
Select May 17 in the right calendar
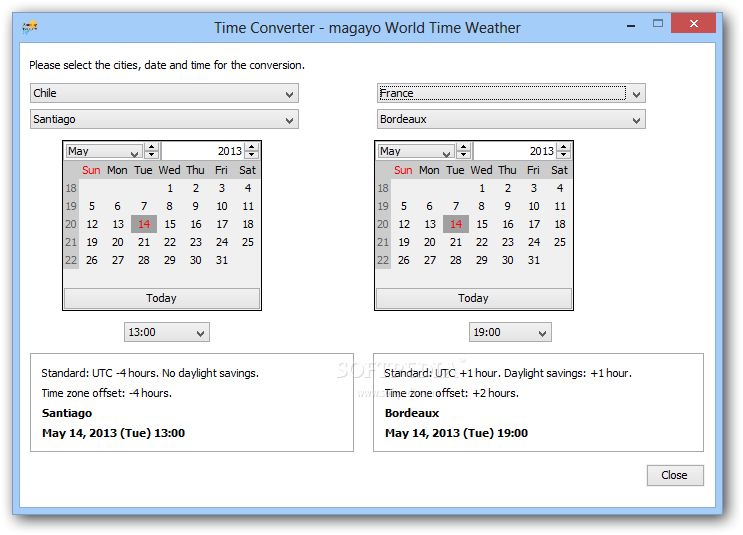pyautogui.click(x=534, y=224)
